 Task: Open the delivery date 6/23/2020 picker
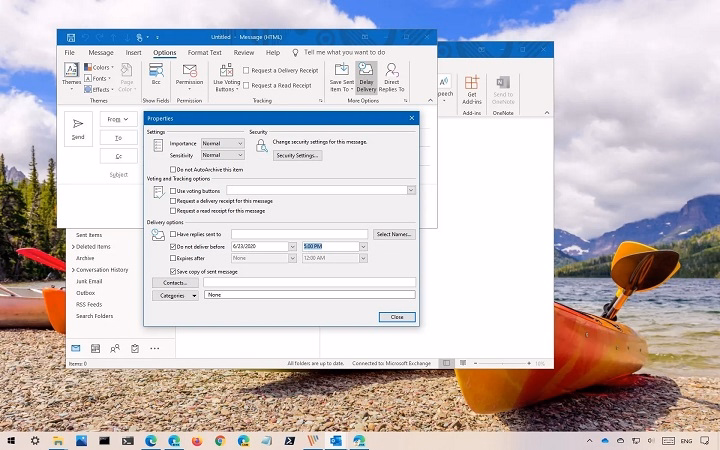point(292,247)
